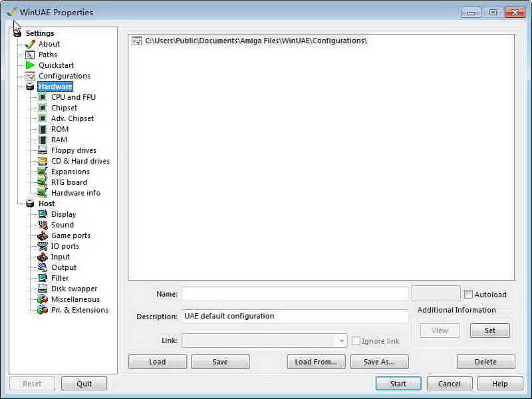
Task: Click the Set button under Additional Information
Action: (x=490, y=331)
